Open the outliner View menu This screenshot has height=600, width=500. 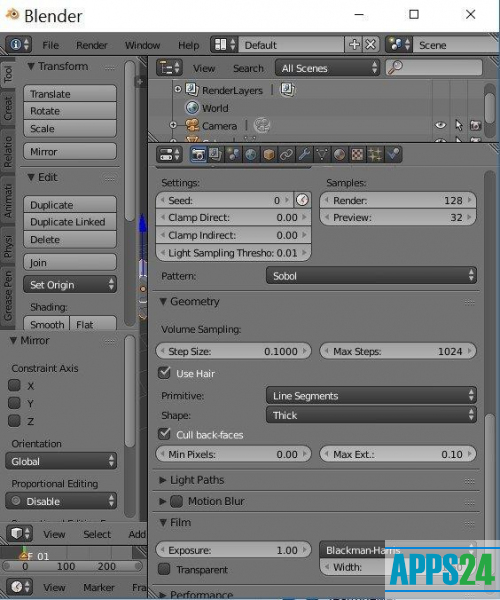pos(204,68)
